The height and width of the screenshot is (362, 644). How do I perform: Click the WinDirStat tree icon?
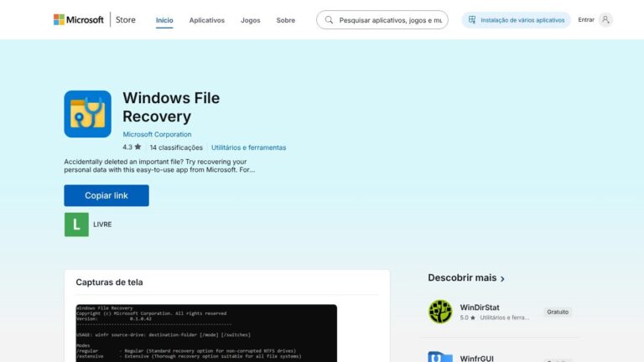tap(440, 312)
